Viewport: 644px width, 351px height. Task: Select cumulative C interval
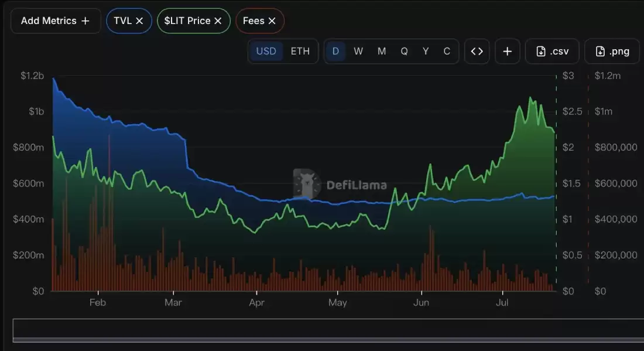(447, 52)
